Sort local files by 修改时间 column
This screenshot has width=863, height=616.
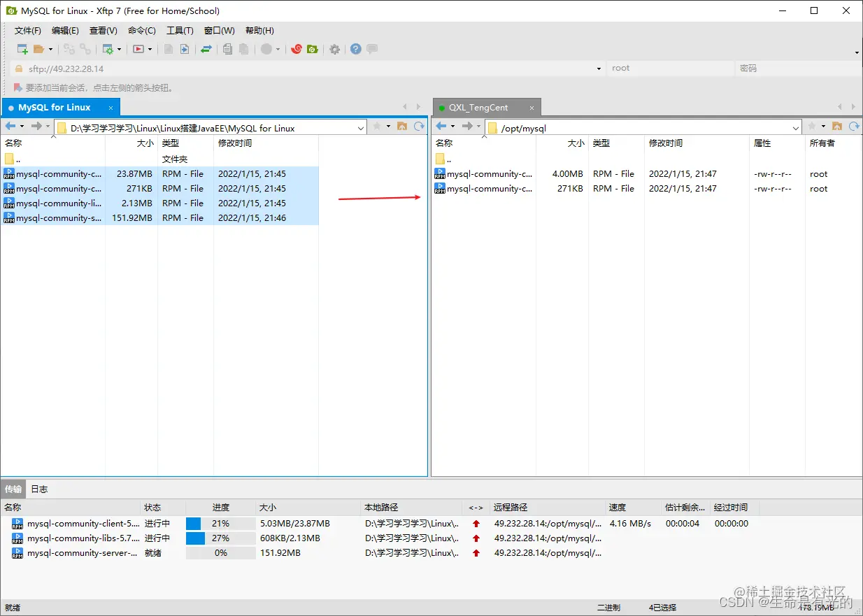[266, 143]
